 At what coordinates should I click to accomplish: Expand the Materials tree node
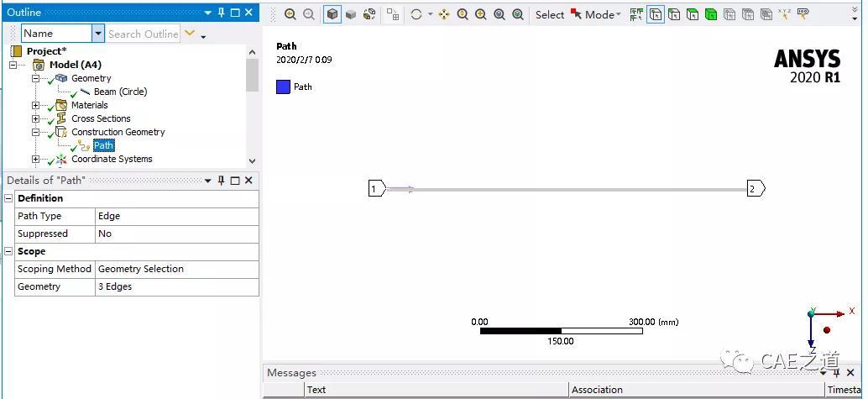(x=35, y=105)
